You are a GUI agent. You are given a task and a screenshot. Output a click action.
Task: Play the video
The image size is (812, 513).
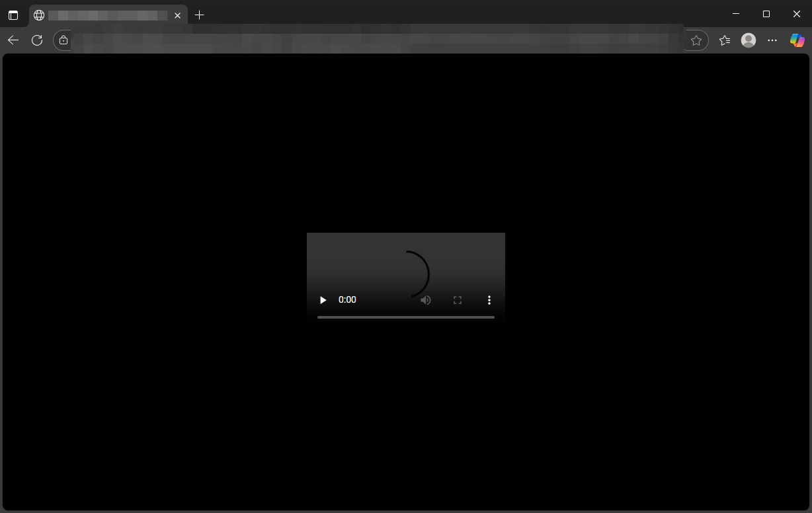coord(323,300)
